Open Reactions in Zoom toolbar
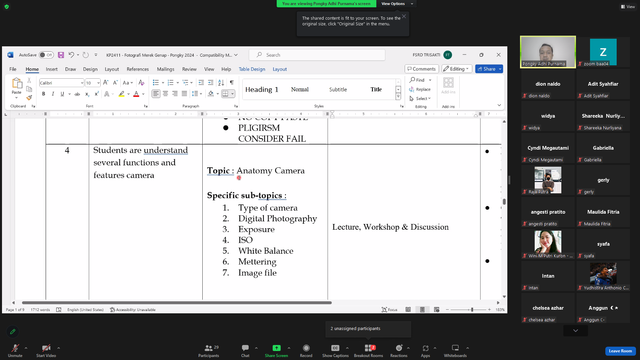 399,350
